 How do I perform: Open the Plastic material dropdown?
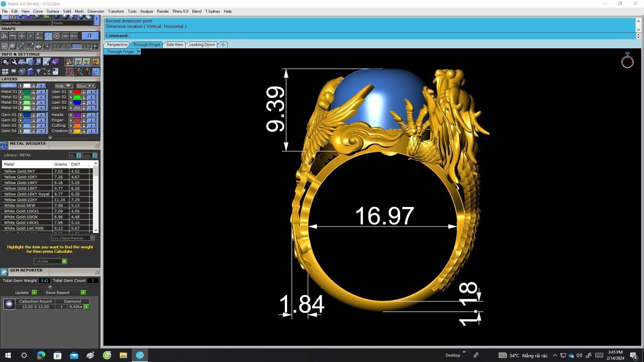(x=72, y=23)
